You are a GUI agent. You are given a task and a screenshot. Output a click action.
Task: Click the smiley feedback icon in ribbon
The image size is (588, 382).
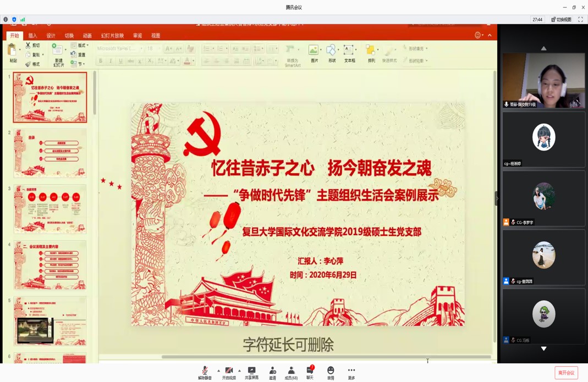pyautogui.click(x=477, y=35)
